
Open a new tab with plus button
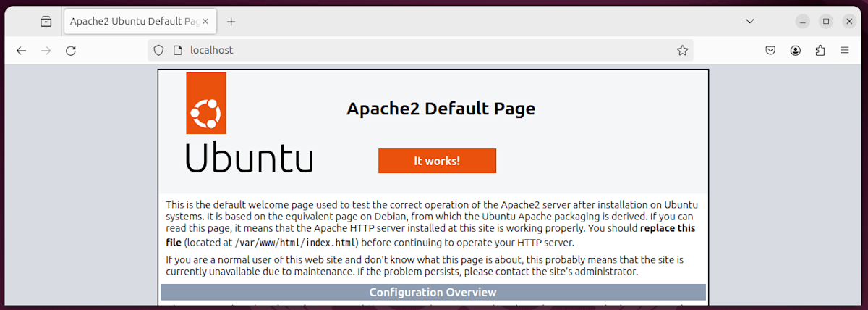pos(231,22)
